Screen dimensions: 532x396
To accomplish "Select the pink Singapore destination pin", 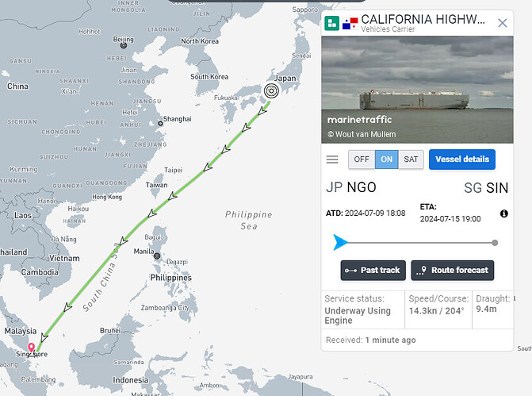I will point(31,348).
